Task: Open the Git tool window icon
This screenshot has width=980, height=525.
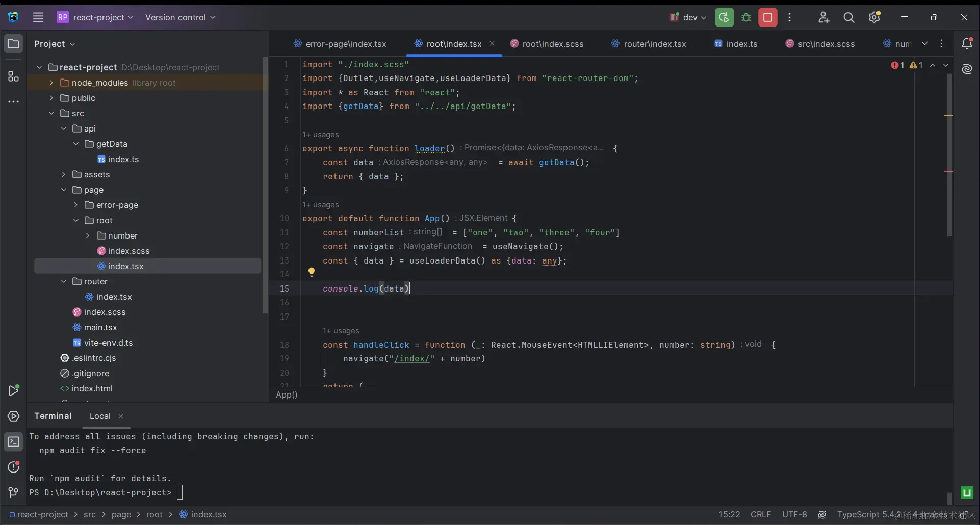Action: [x=14, y=492]
